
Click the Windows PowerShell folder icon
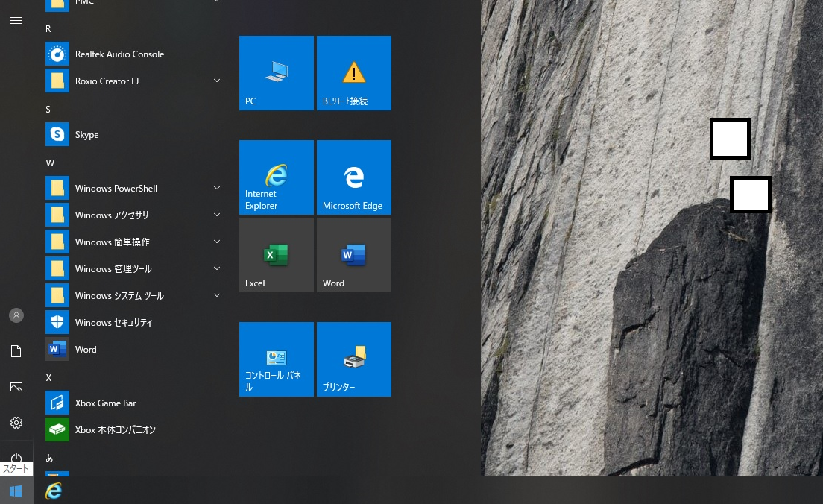[x=57, y=189]
